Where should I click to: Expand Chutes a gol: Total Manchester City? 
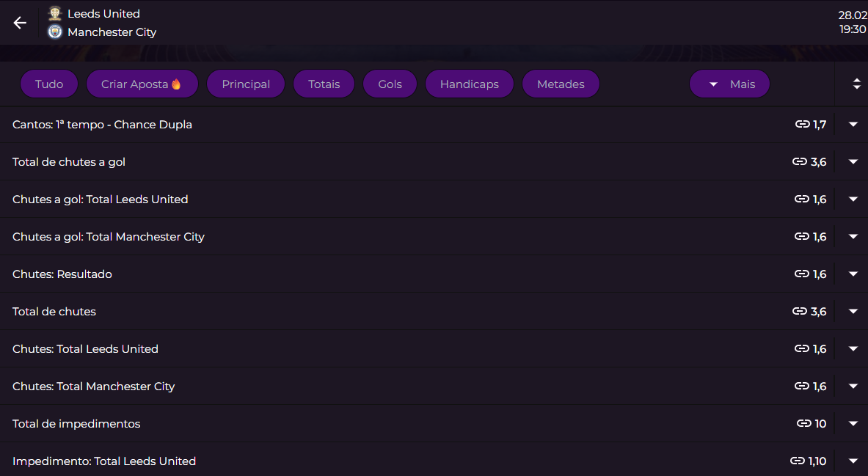(853, 237)
